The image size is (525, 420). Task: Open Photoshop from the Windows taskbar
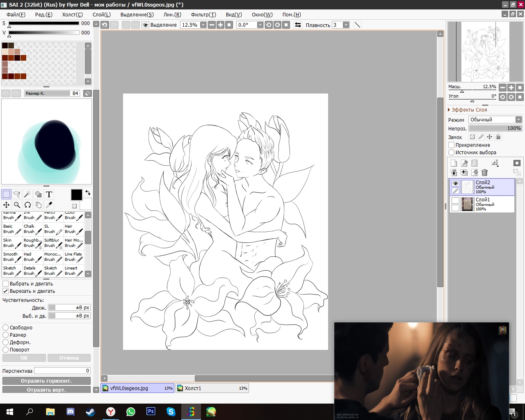(x=151, y=411)
